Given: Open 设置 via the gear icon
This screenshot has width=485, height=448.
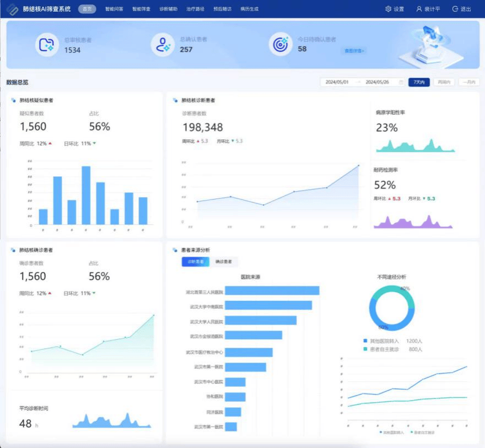Looking at the screenshot, I should [389, 9].
